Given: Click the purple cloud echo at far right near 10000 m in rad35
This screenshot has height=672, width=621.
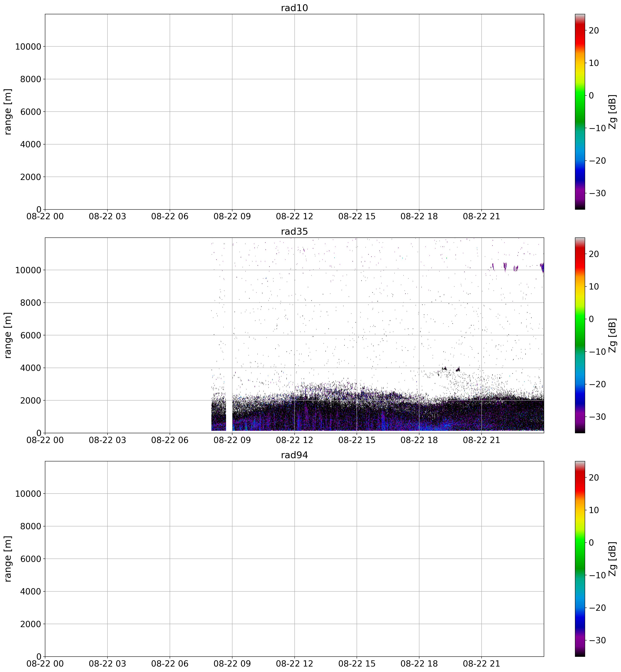Looking at the screenshot, I should pyautogui.click(x=542, y=268).
